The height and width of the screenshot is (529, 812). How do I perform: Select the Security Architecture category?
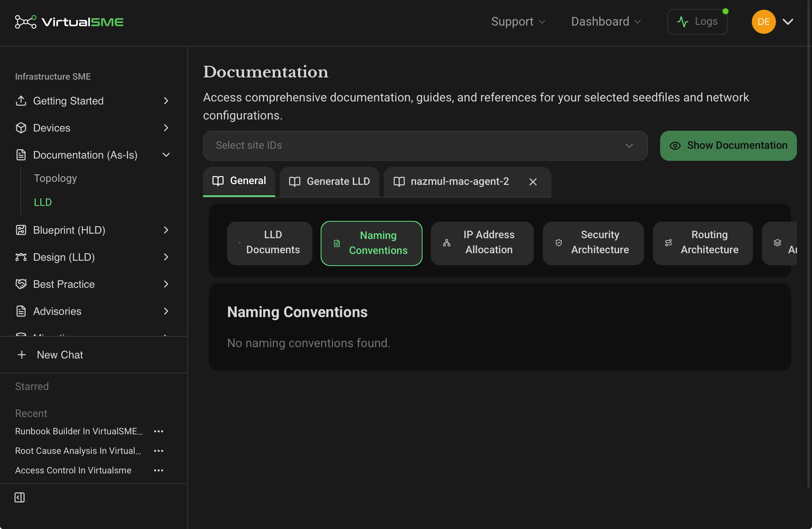(x=593, y=243)
